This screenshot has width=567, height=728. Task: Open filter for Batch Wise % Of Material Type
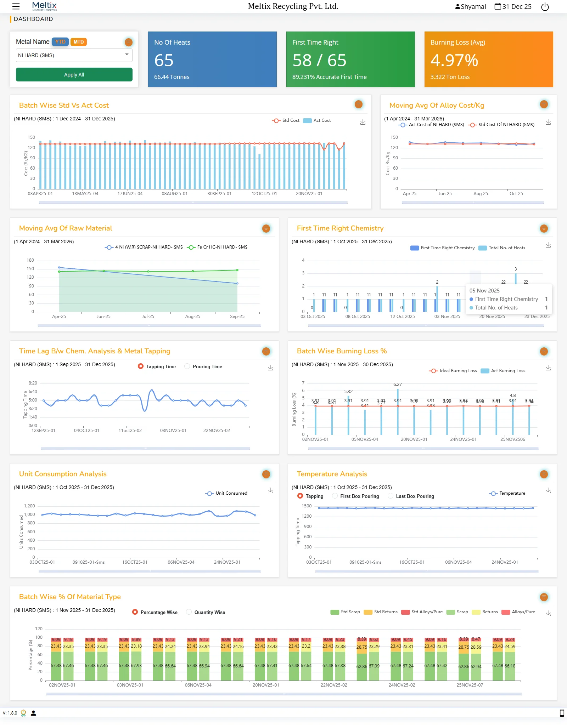tap(544, 597)
